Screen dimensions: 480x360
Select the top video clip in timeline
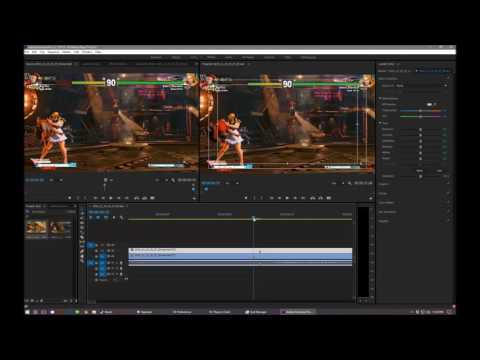click(x=240, y=250)
